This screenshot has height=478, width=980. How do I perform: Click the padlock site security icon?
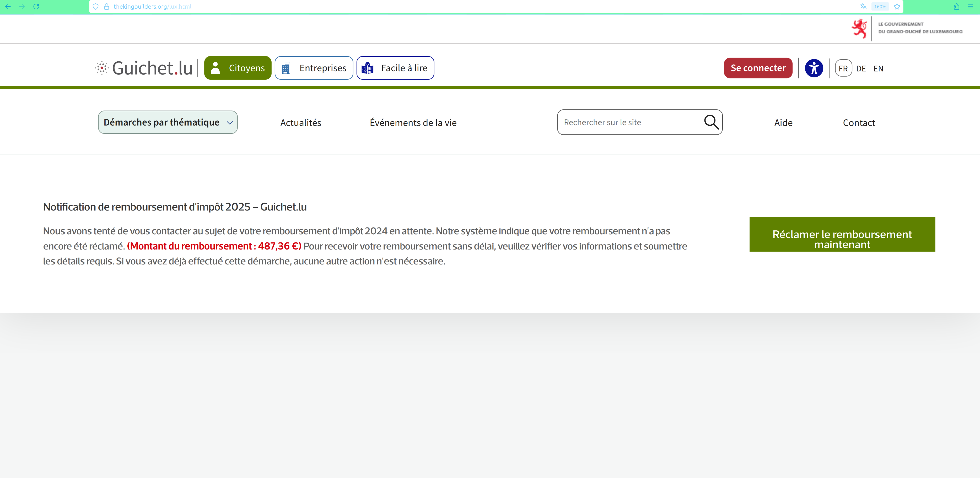pyautogui.click(x=106, y=7)
